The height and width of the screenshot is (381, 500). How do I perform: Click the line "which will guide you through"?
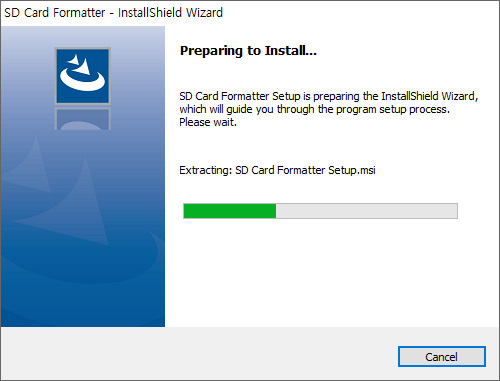click(x=247, y=109)
